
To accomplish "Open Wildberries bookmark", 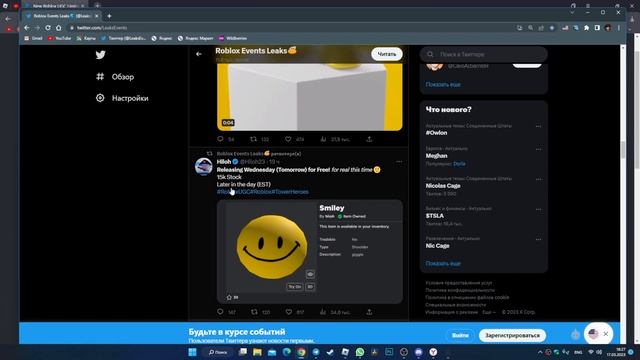I will pos(233,38).
